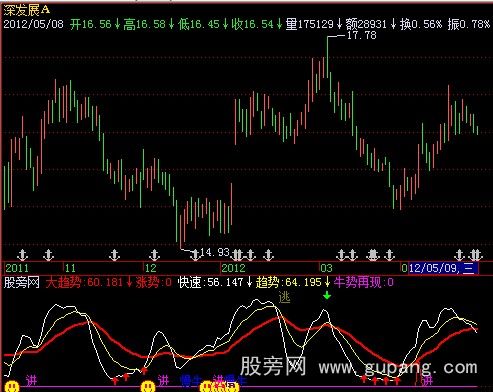The image size is (493, 392).
Task: Click the last anchor marker at the chart's right edge
Action: pos(476,255)
